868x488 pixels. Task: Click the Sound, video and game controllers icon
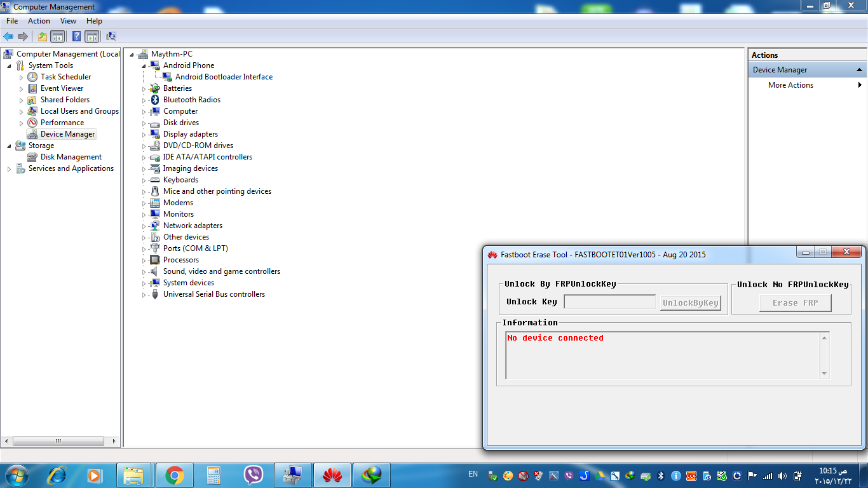[154, 271]
